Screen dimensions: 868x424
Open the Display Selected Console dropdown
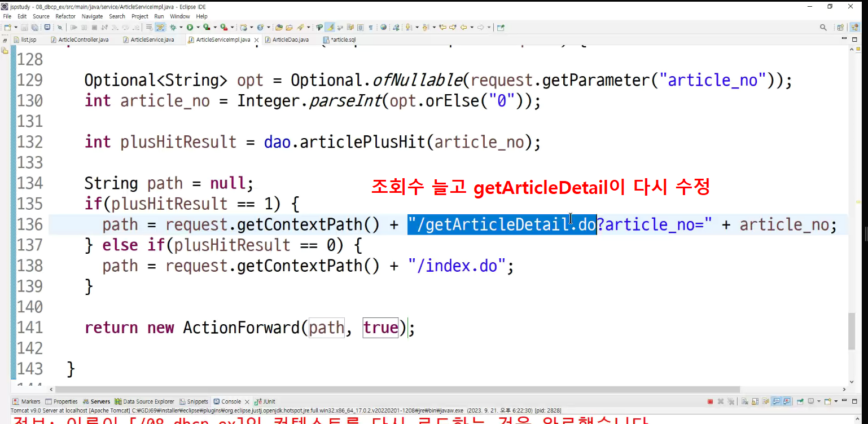(819, 401)
